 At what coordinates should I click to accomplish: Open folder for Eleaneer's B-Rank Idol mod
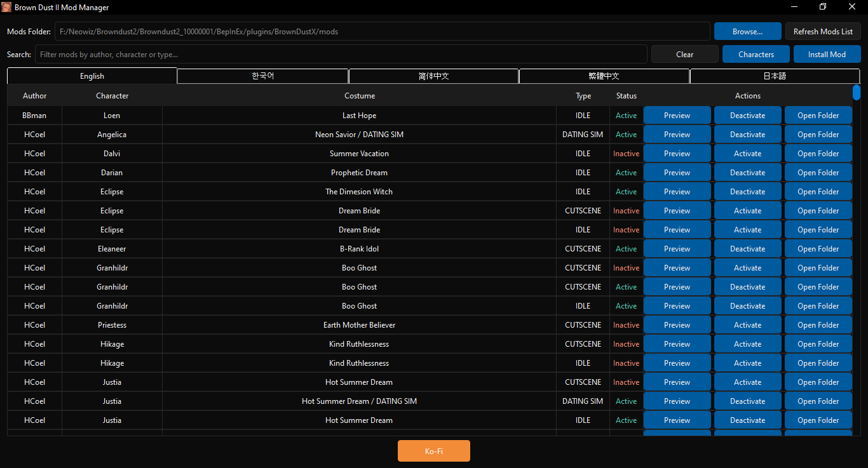tap(818, 248)
